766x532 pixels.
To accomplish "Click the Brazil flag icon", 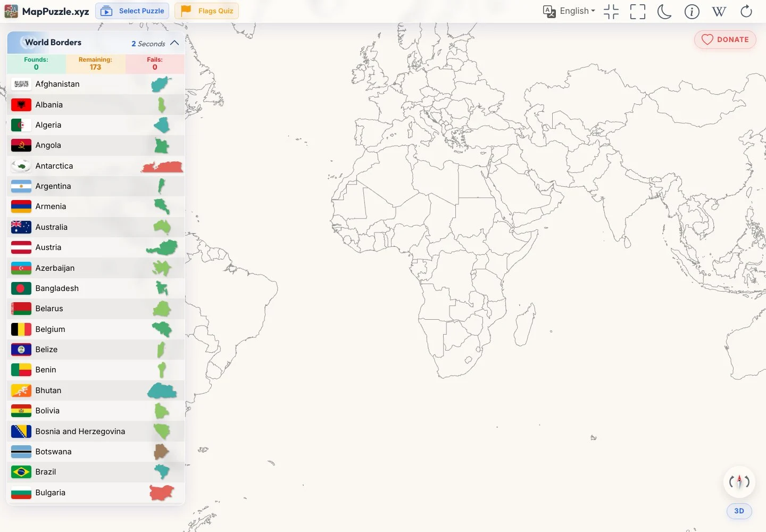I will 21,472.
